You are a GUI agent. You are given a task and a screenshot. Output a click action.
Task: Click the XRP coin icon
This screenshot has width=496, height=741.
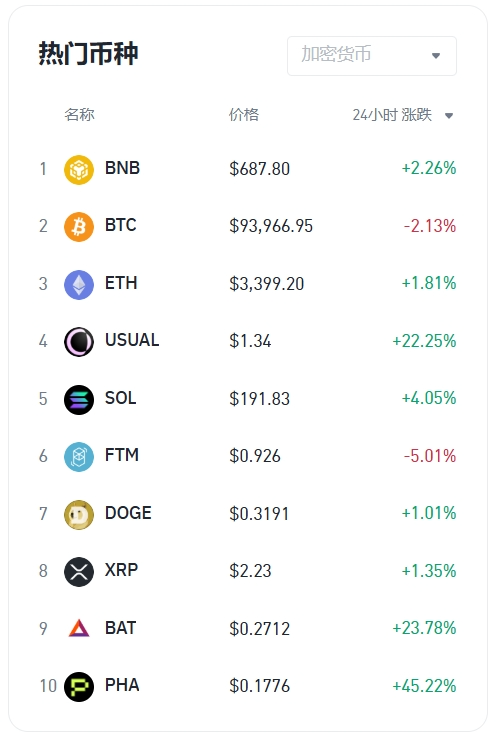point(79,571)
